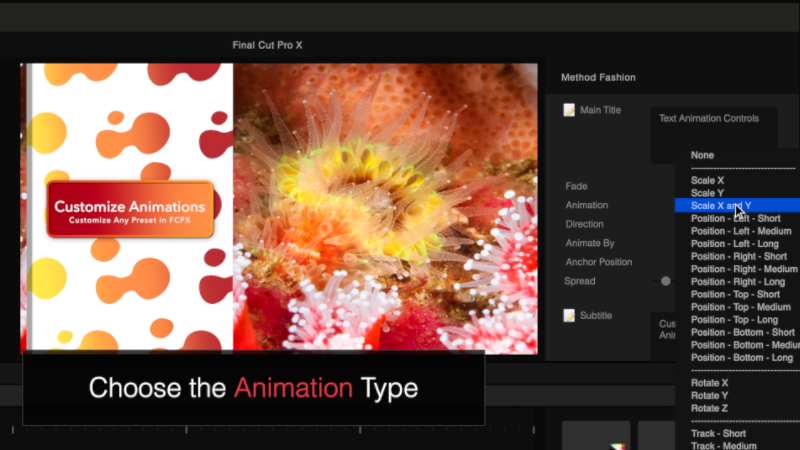
Task: Click 'Customize Any Preset in FCPX' subtitle text
Action: [130, 220]
